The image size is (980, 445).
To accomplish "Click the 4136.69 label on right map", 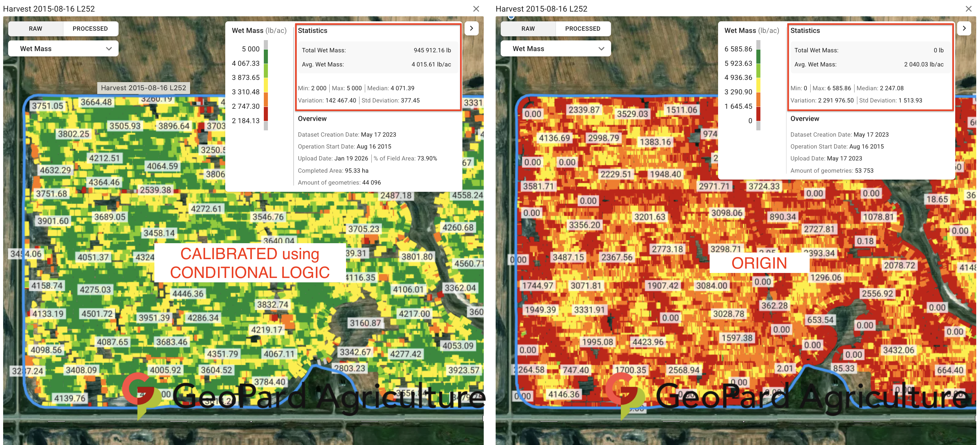I will click(554, 138).
